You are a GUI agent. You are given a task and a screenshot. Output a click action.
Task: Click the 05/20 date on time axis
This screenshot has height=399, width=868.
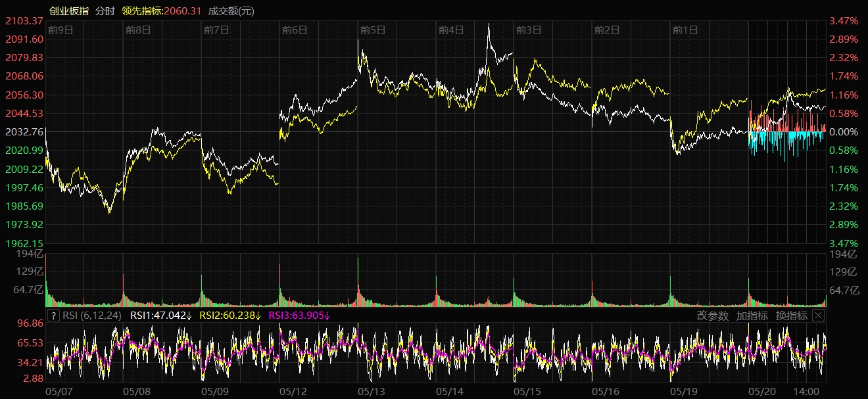click(763, 391)
